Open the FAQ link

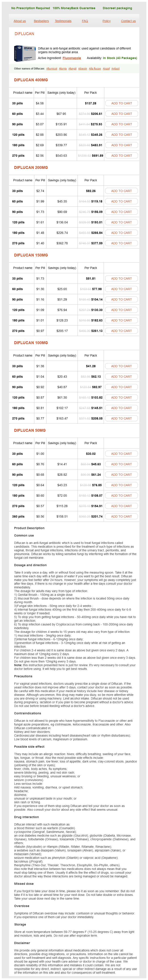[85, 21]
